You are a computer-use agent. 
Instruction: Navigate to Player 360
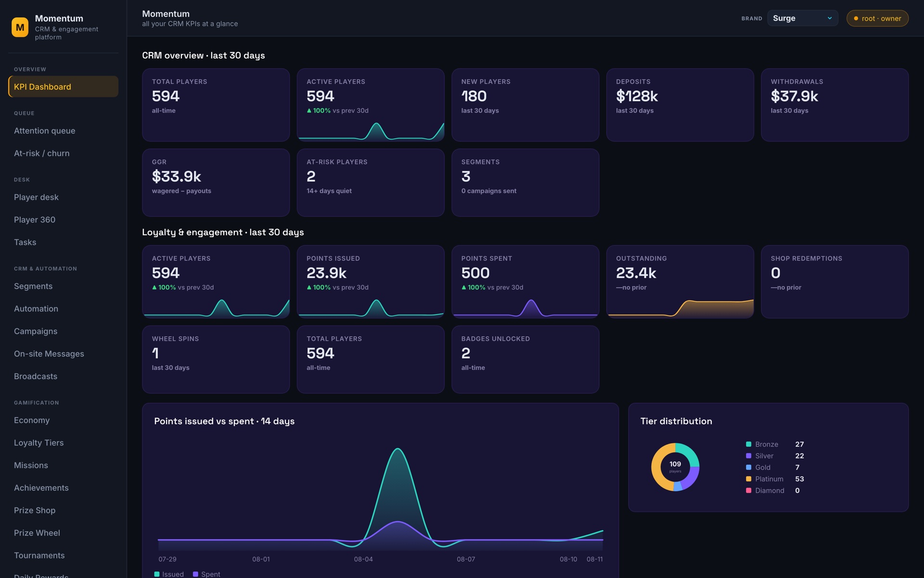[x=63, y=220]
